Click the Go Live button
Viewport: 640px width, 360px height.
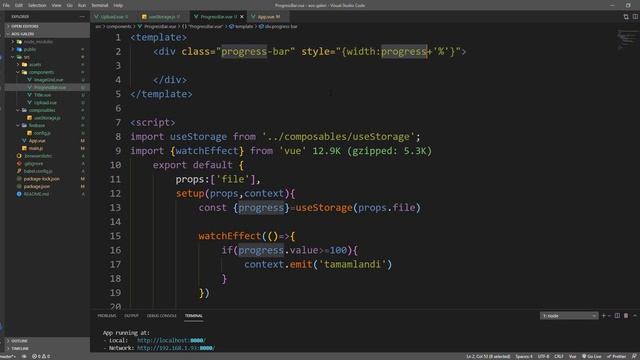point(591,356)
